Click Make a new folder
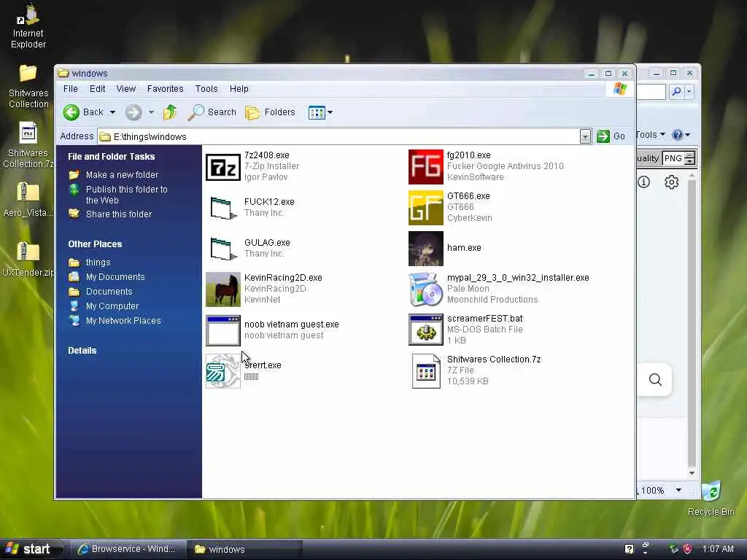The image size is (747, 560). tap(122, 175)
